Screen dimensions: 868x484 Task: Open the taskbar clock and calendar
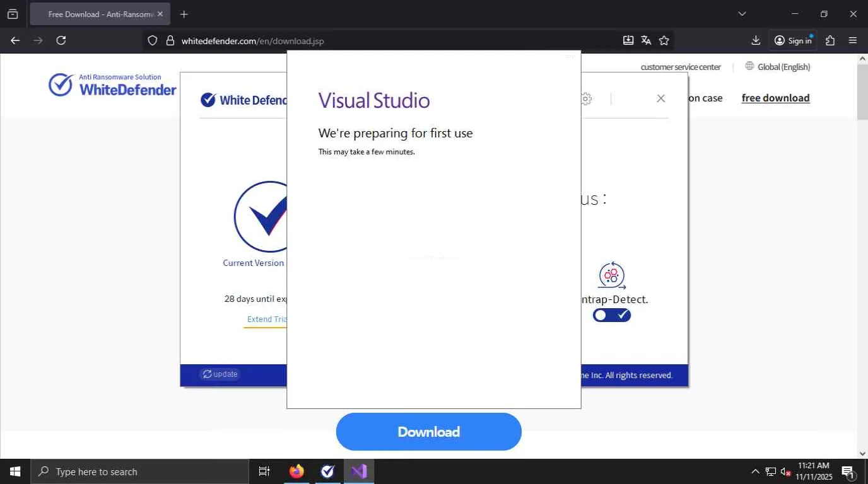[x=814, y=471]
